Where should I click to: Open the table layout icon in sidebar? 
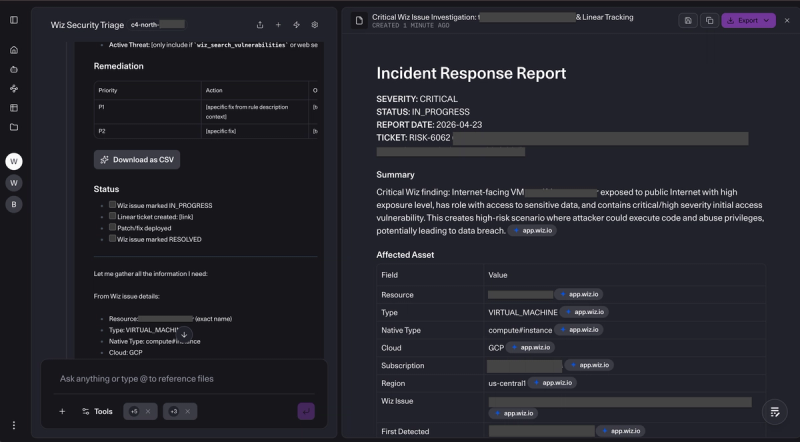(x=14, y=108)
